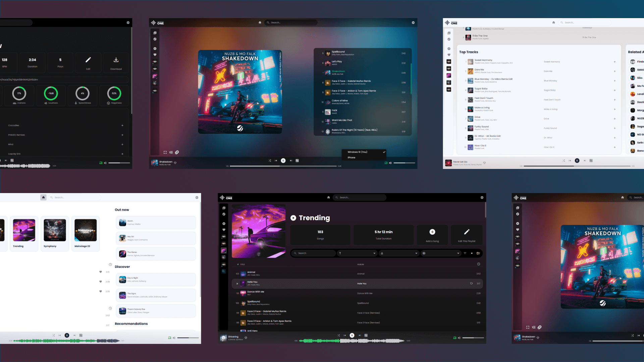Viewport: 644px width, 362px height.
Task: Like Never Let Go in the light window
Action: point(484,163)
